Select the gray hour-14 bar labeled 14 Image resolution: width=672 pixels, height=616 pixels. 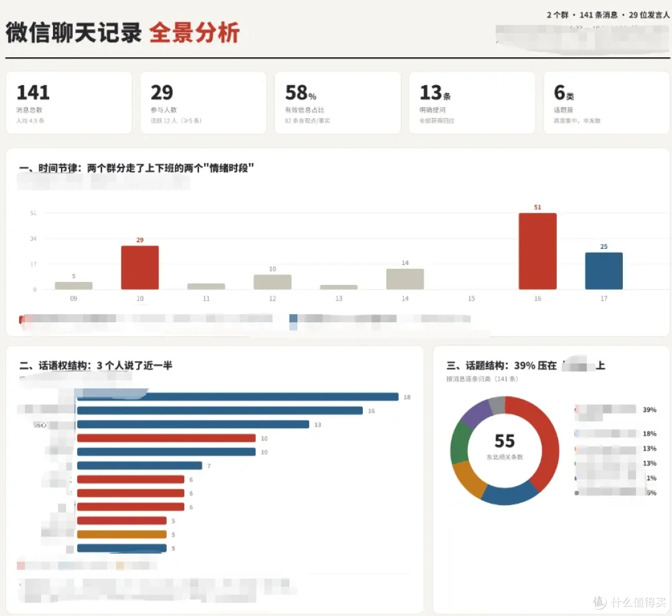[405, 279]
